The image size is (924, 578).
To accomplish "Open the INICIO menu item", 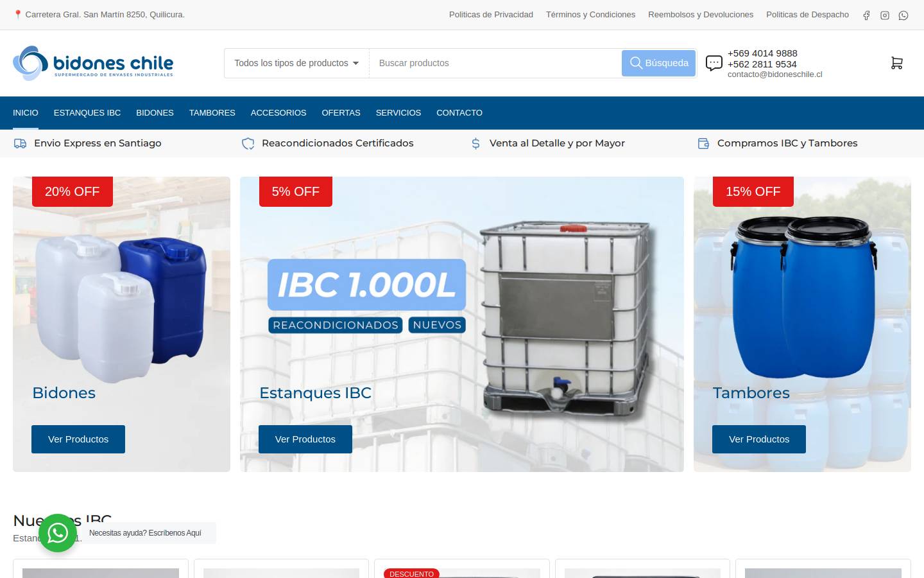I will [x=26, y=113].
